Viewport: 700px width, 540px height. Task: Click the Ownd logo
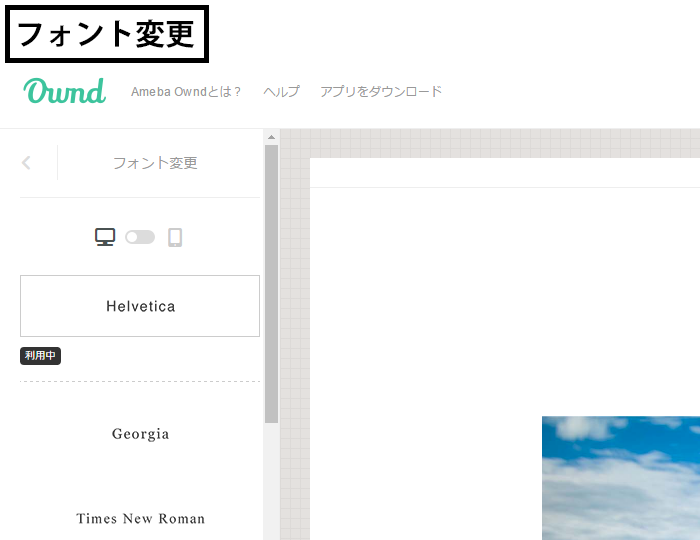[65, 91]
